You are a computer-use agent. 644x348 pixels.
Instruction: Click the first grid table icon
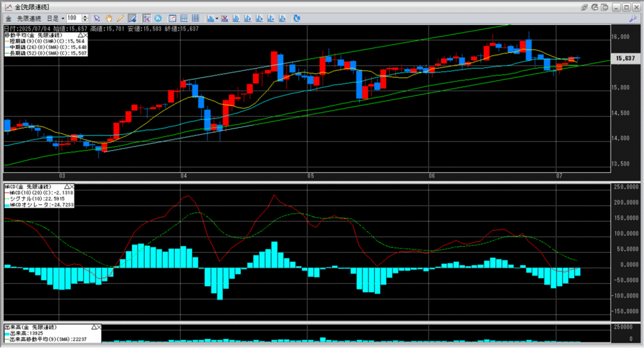pyautogui.click(x=184, y=18)
